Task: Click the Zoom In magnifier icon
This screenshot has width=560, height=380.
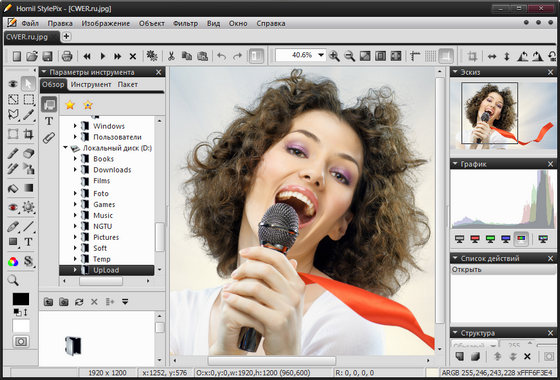Action: click(x=334, y=56)
